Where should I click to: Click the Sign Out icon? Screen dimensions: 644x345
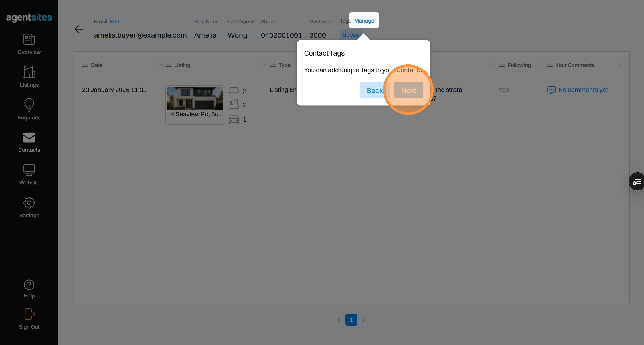coord(29,314)
